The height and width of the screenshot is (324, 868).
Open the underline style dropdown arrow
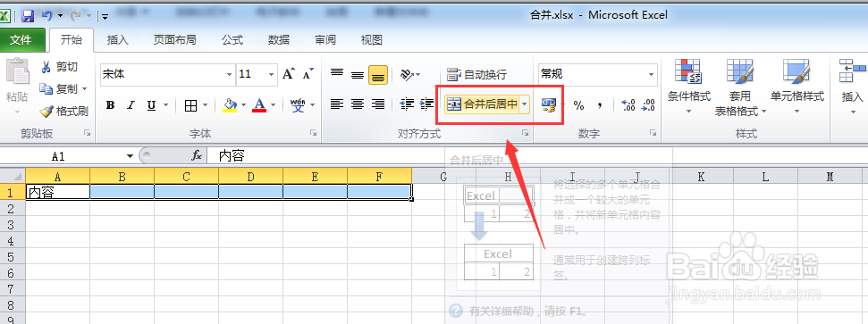(164, 105)
